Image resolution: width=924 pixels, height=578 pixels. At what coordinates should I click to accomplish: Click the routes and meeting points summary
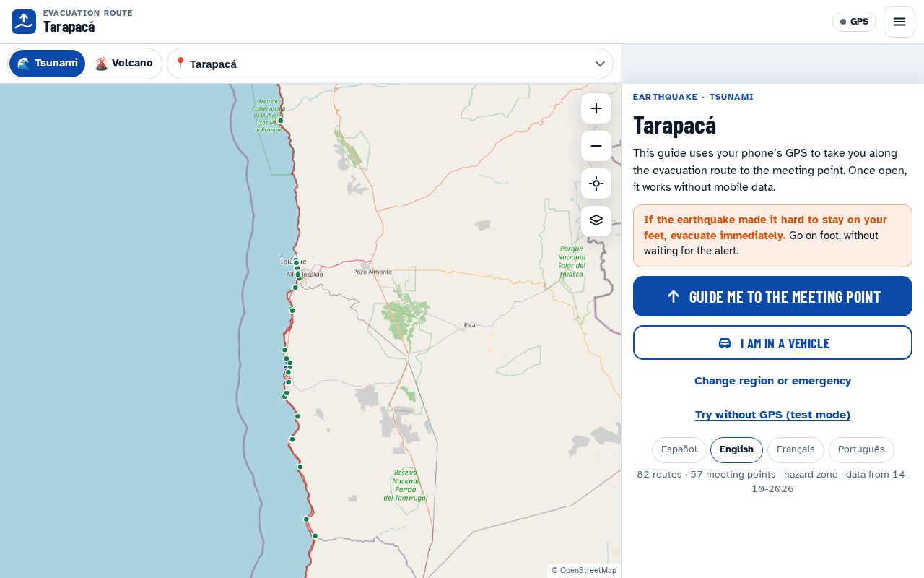point(772,481)
